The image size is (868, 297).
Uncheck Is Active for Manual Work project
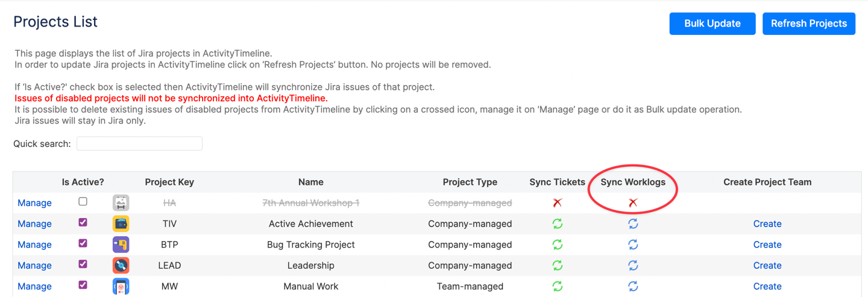(83, 285)
